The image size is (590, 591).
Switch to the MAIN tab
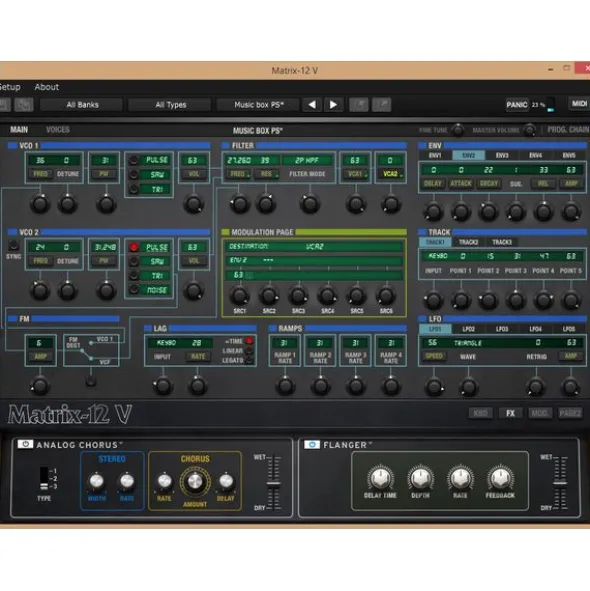[19, 130]
